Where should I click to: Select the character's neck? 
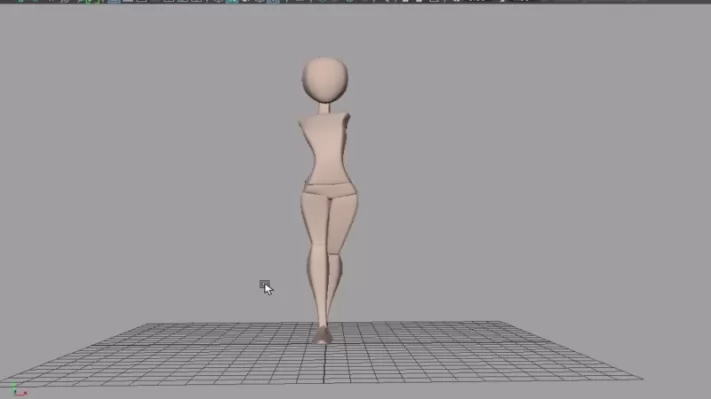(x=324, y=109)
